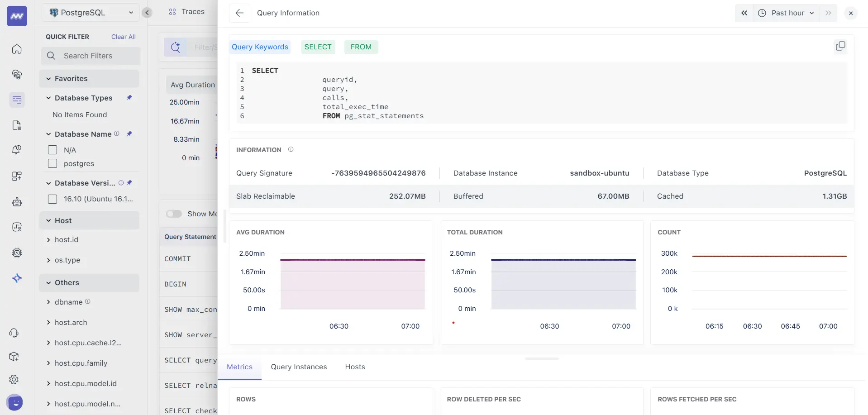Viewport: 868px width, 415px height.
Task: Collapse the Database Types filter section
Action: point(48,98)
